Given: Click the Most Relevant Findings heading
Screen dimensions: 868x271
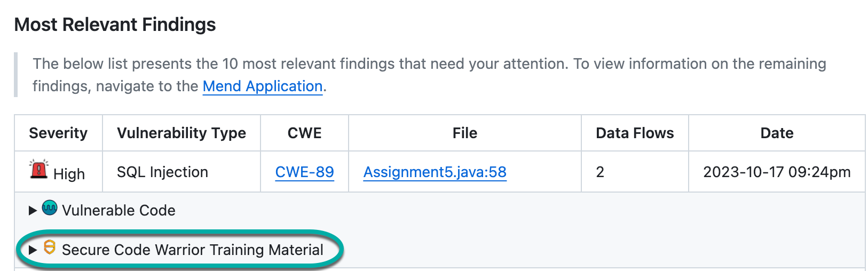Looking at the screenshot, I should tap(115, 25).
